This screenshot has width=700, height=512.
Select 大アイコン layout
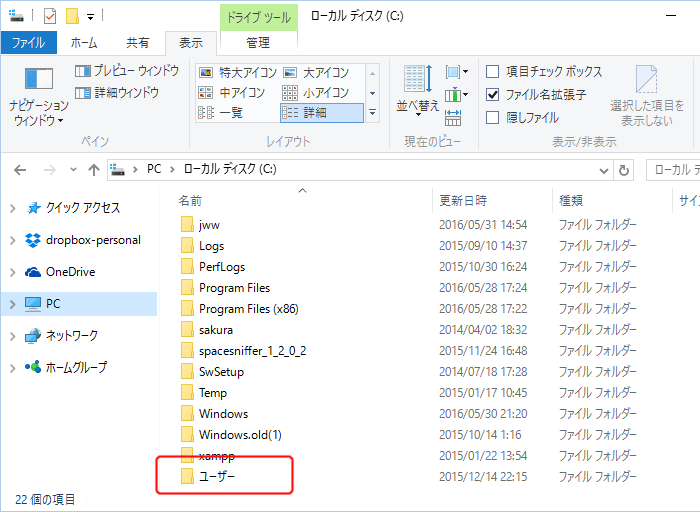coord(316,72)
